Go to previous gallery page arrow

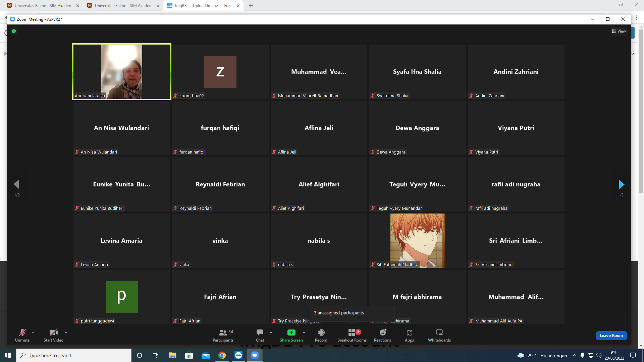[x=16, y=184]
